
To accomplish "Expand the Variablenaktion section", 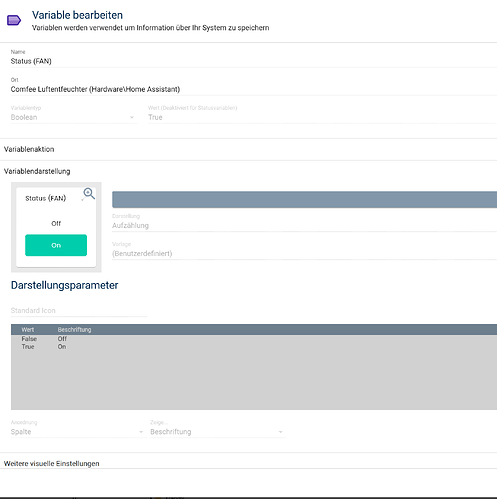I will [x=248, y=149].
